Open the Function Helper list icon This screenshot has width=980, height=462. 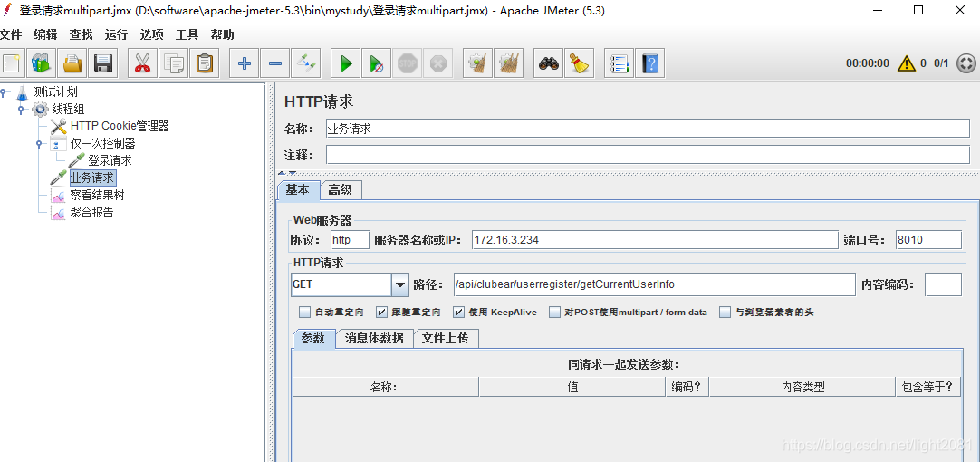620,63
